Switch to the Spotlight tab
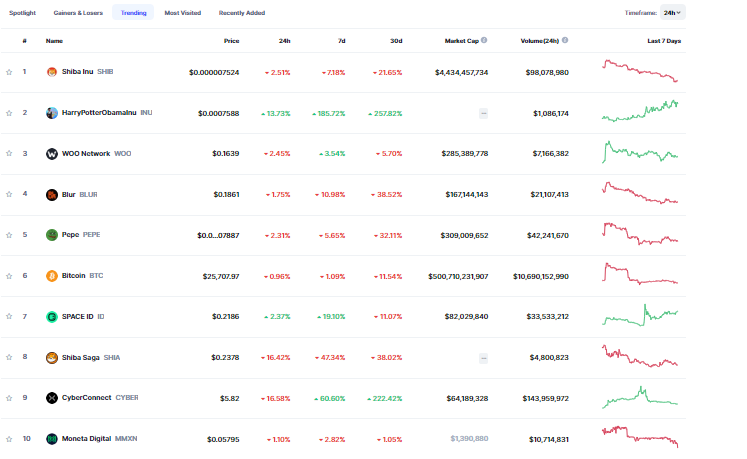 pos(22,13)
